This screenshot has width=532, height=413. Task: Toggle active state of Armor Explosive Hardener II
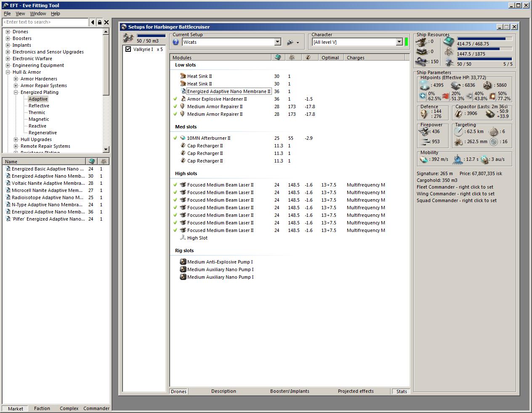[x=175, y=99]
